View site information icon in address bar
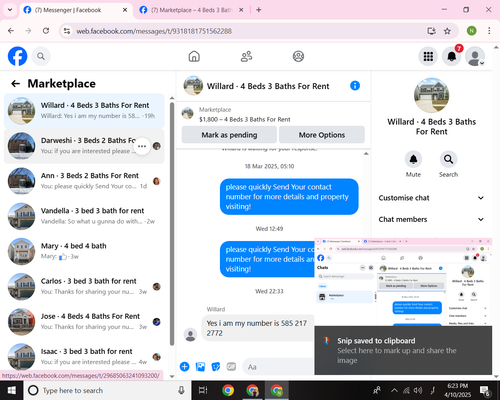500x400 pixels. pyautogui.click(x=67, y=31)
